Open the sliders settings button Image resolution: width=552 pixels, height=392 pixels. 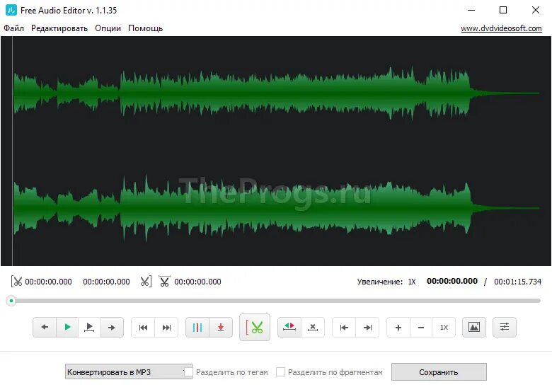tap(504, 327)
